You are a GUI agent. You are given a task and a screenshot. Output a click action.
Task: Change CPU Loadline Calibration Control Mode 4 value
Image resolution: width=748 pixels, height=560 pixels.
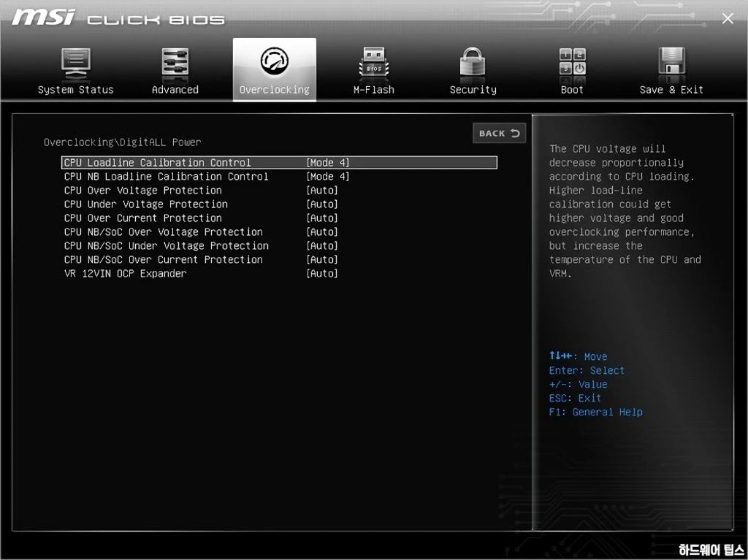click(328, 163)
